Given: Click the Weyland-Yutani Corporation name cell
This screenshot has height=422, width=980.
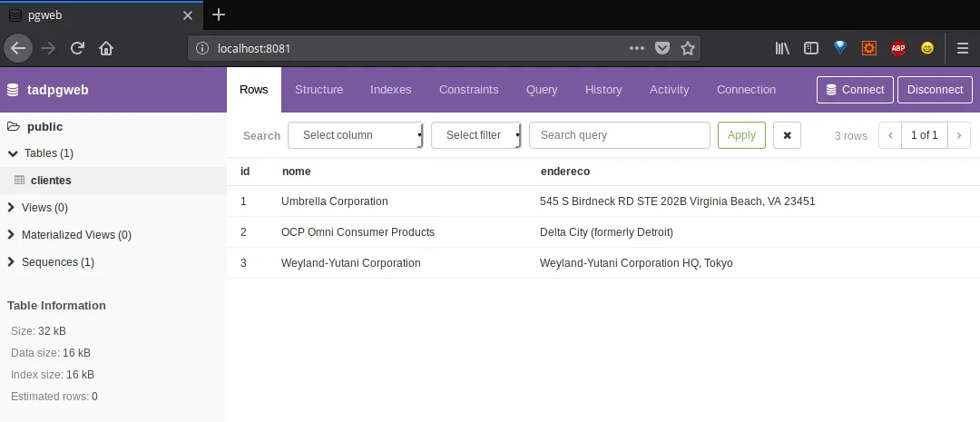Looking at the screenshot, I should coord(350,262).
